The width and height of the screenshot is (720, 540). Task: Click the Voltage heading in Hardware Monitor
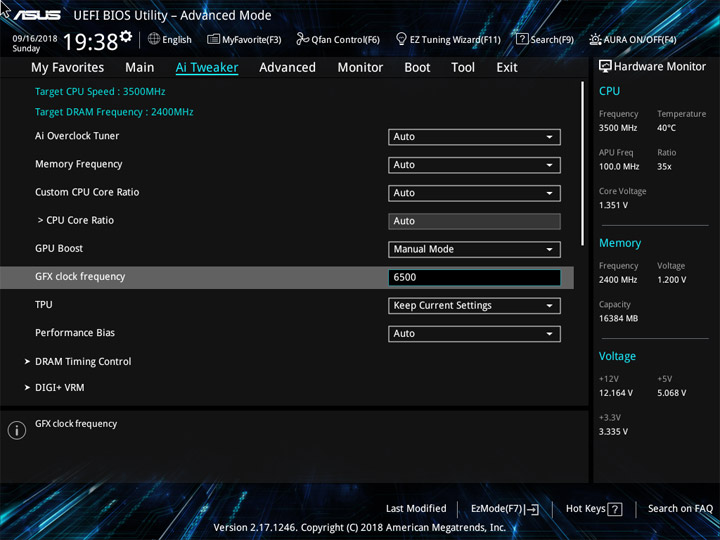(618, 356)
